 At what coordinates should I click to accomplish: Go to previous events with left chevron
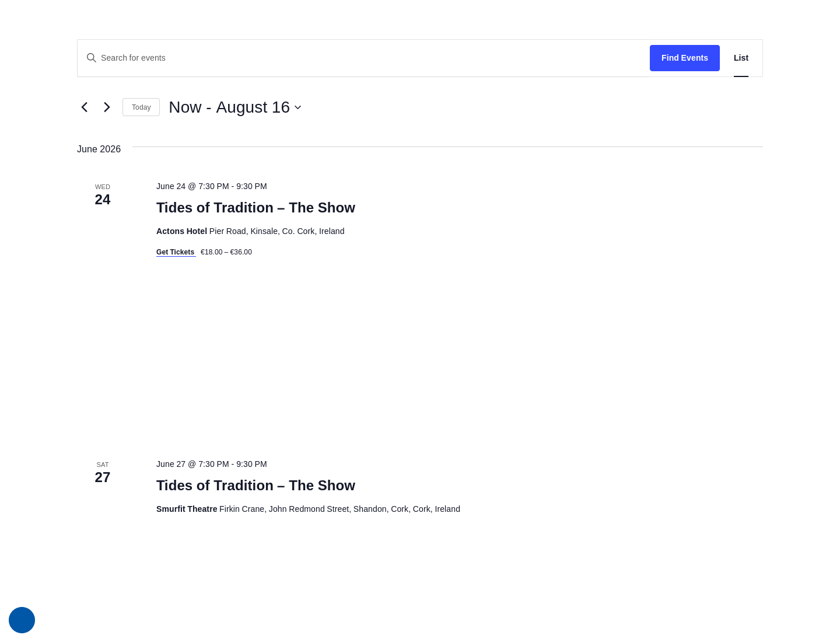tap(85, 107)
